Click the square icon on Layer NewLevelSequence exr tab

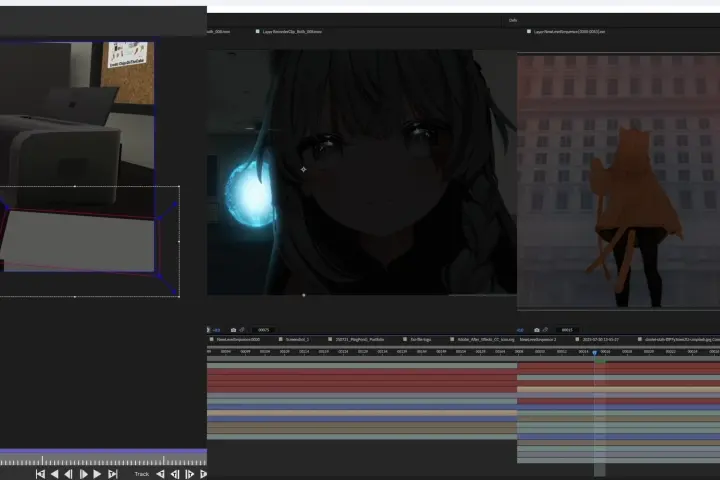tap(529, 32)
